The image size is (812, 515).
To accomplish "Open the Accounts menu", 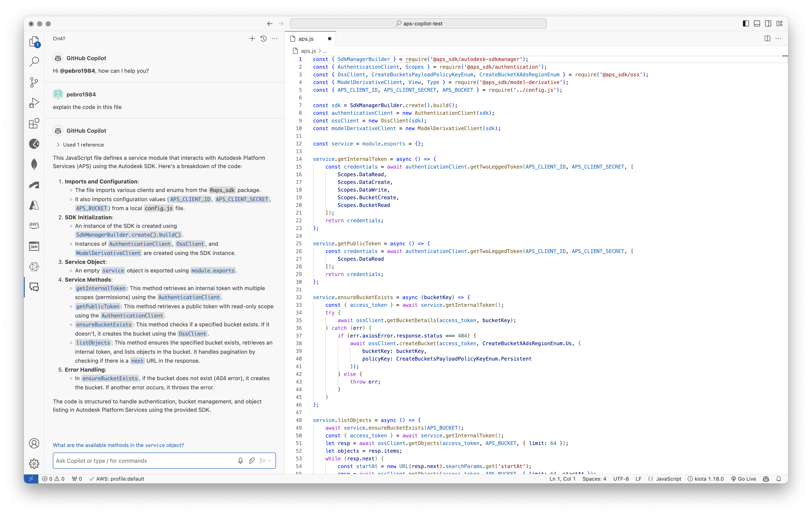I will pyautogui.click(x=34, y=443).
